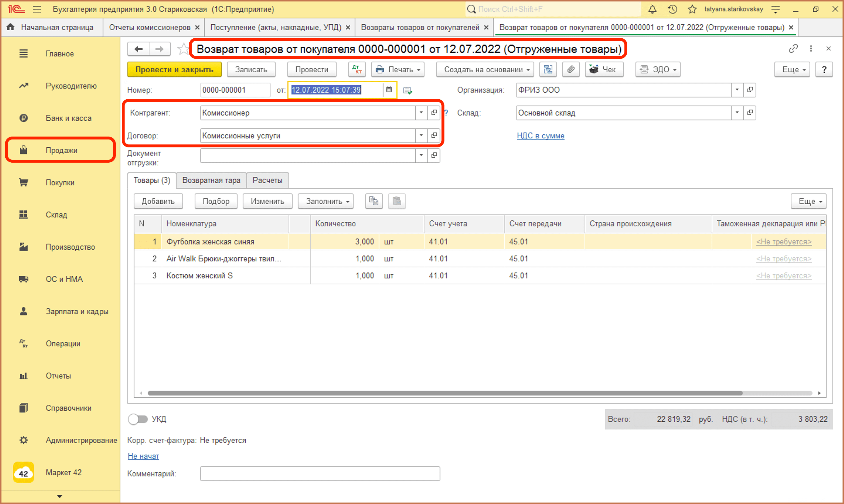The width and height of the screenshot is (844, 504).
Task: Copy rows icon in goods toolbar
Action: [x=374, y=201]
